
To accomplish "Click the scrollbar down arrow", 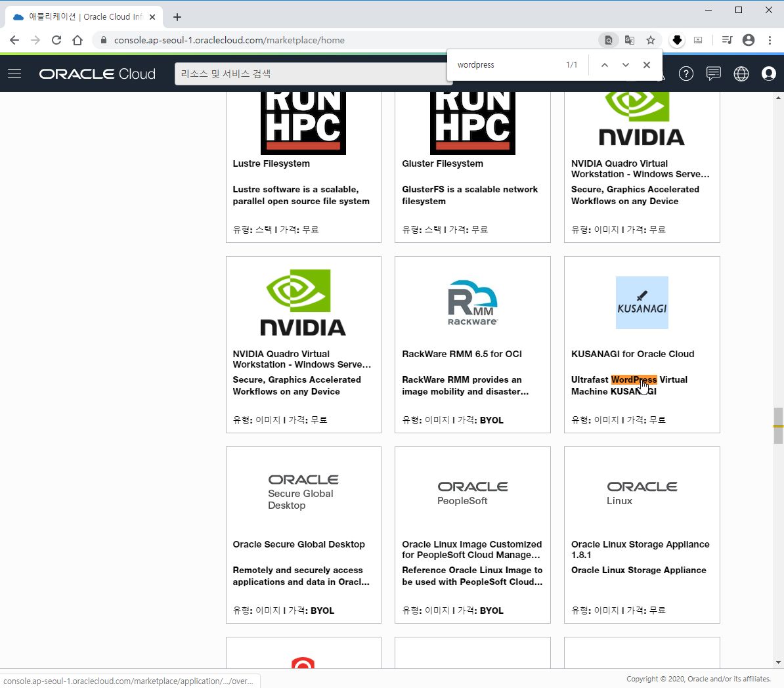I will pyautogui.click(x=778, y=662).
